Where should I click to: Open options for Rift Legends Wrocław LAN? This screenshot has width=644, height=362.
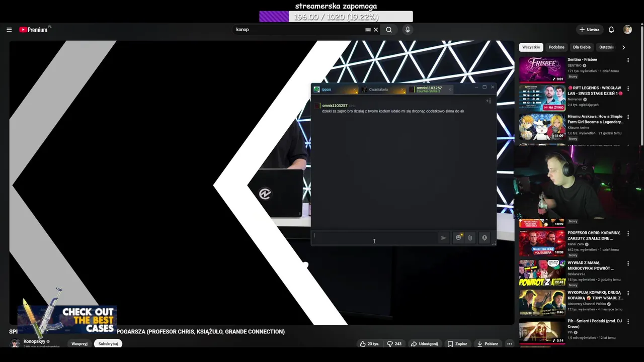coord(628,88)
